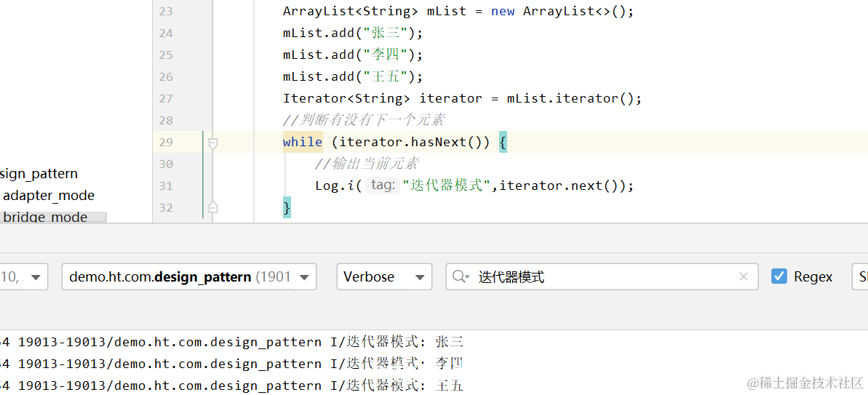Viewport: 868px width, 395px height.
Task: Select the design_pattern folder in project tree
Action: [39, 174]
